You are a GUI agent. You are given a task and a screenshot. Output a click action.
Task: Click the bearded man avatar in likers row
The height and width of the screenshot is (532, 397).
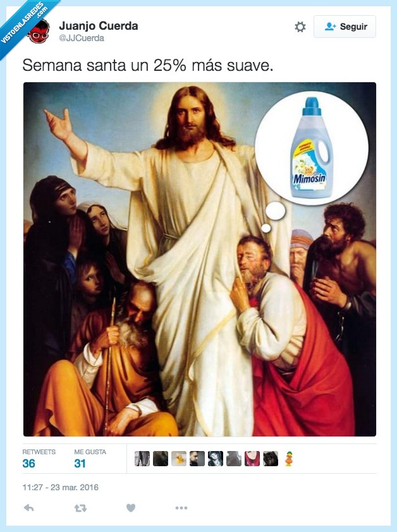coord(197,459)
